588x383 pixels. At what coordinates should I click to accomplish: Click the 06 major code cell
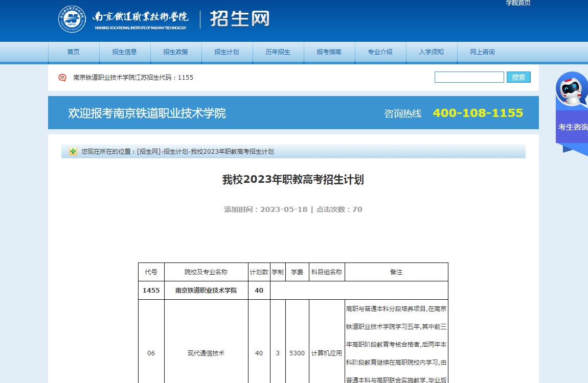[151, 353]
